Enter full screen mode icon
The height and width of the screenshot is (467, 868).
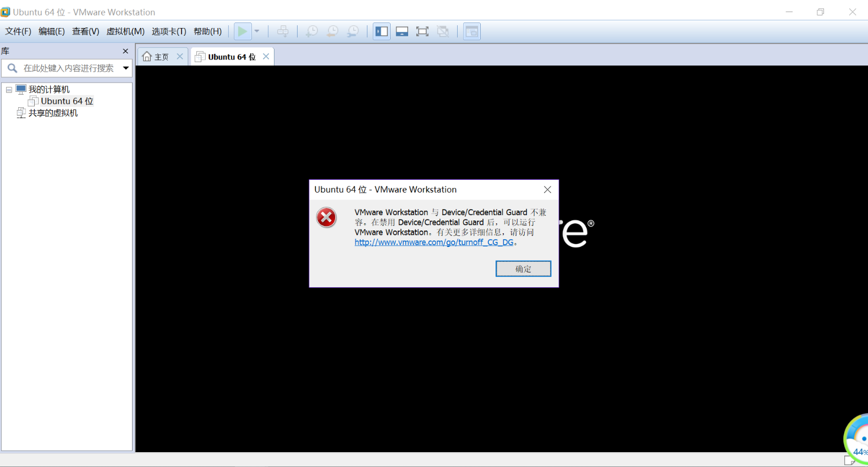click(x=422, y=31)
